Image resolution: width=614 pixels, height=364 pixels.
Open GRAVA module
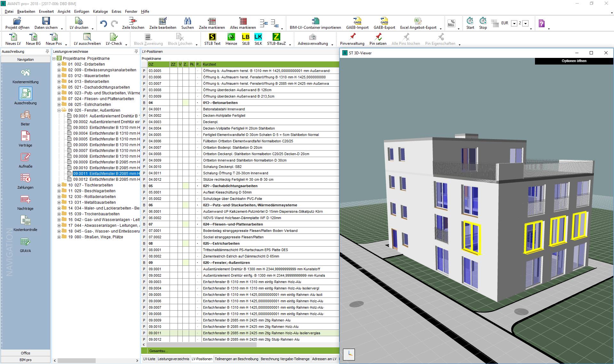(x=25, y=244)
